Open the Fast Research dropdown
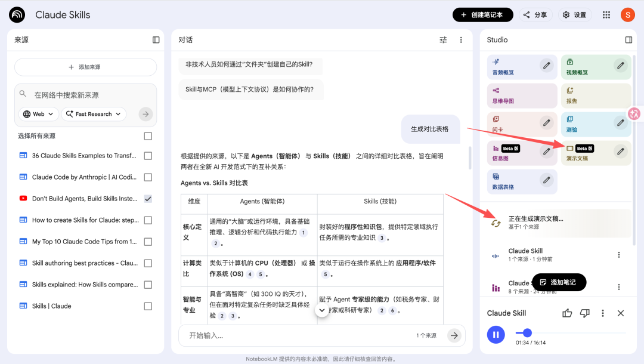 point(94,114)
